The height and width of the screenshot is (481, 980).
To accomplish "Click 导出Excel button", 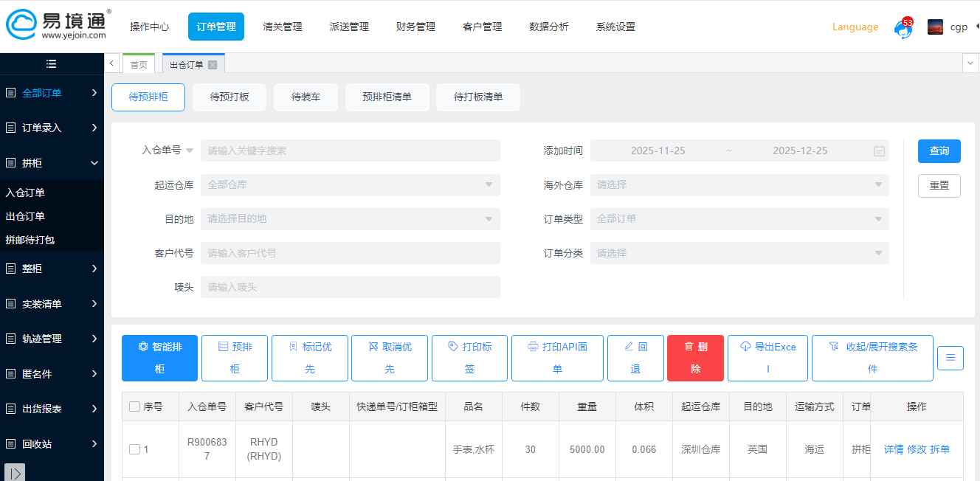I will (767, 358).
